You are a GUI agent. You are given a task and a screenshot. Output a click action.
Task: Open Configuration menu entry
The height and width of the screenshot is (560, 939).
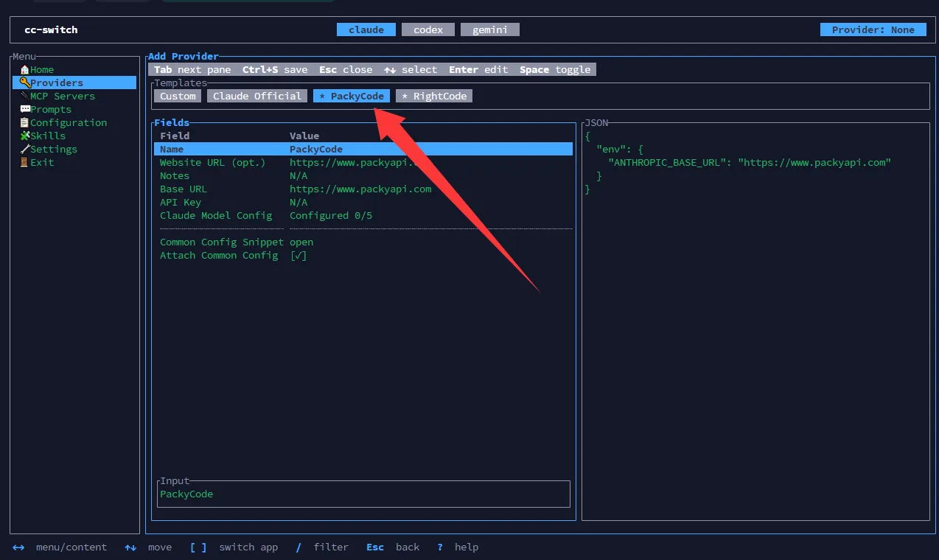coord(69,123)
